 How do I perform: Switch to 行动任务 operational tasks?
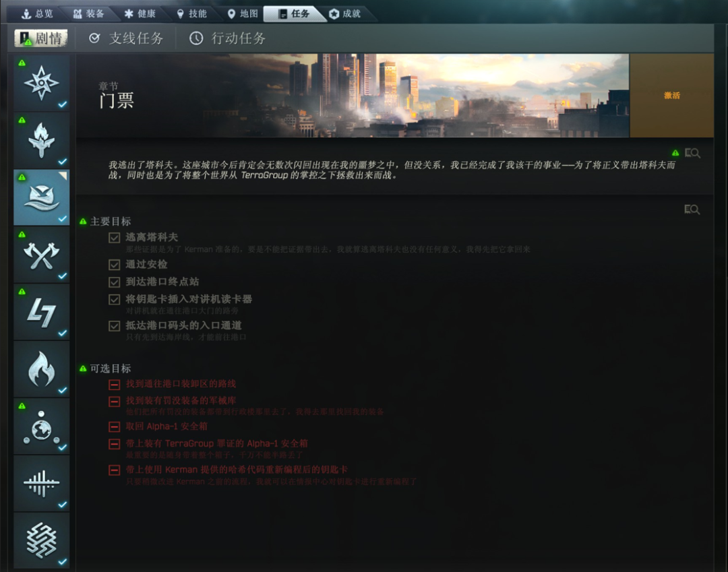228,38
